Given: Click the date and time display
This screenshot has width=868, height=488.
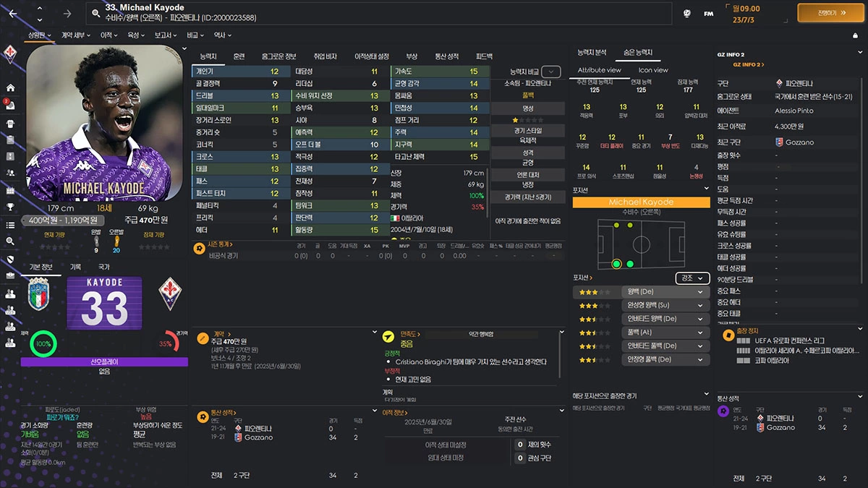Looking at the screenshot, I should (x=754, y=13).
